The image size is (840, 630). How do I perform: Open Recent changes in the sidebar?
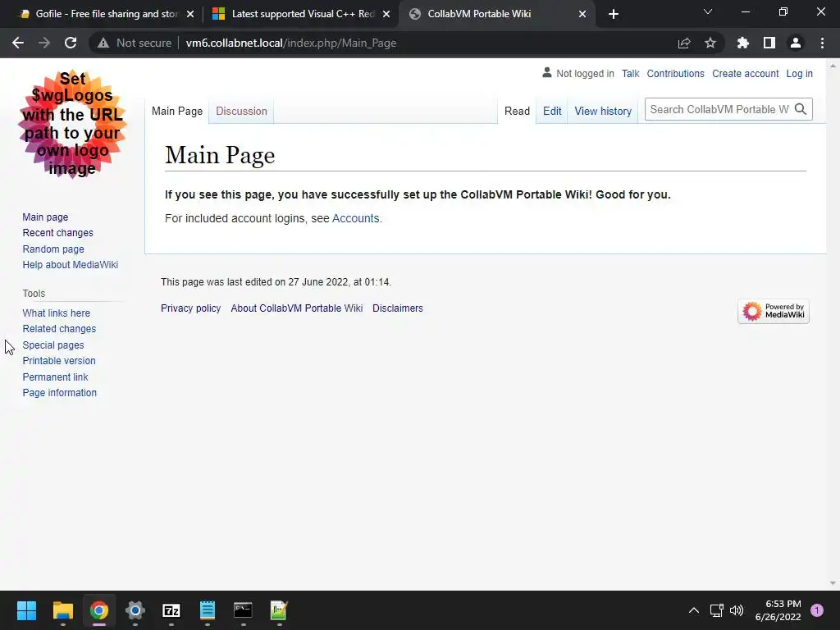coord(58,232)
